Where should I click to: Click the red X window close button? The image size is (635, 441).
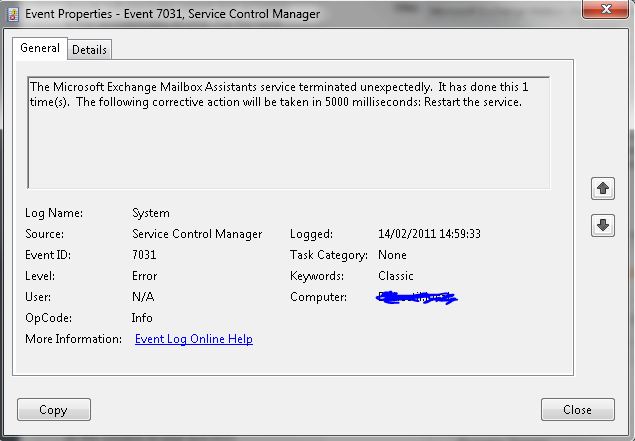point(605,9)
